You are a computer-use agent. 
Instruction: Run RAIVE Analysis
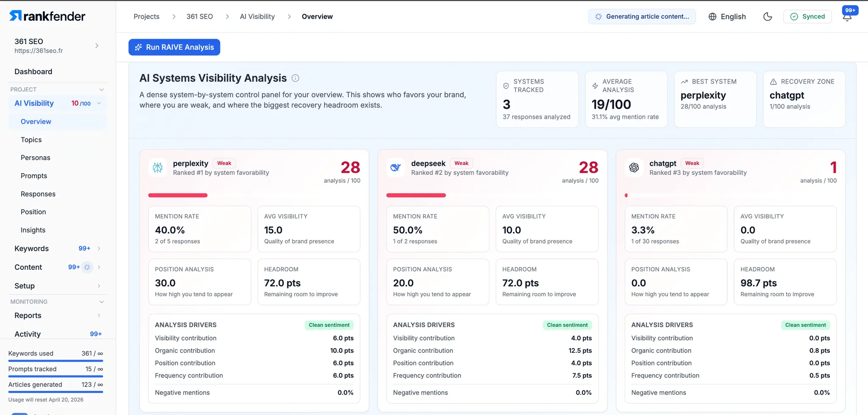[174, 47]
